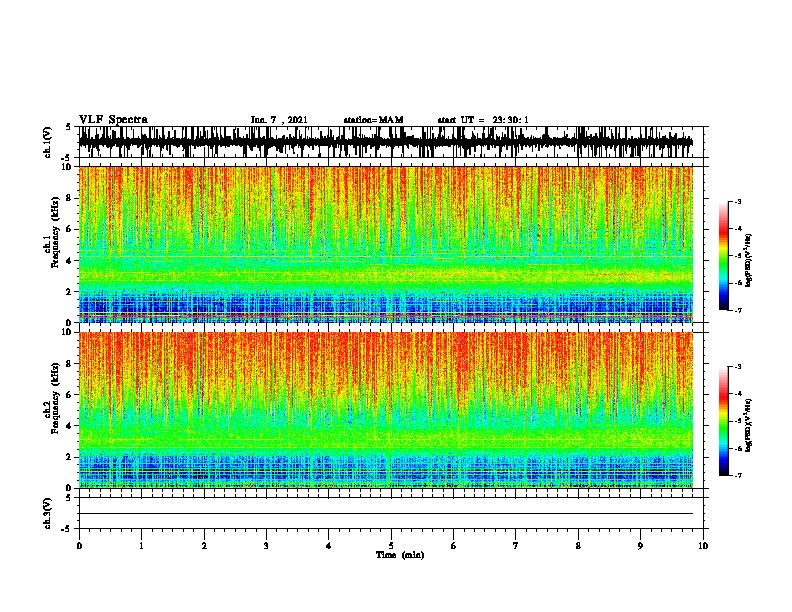Click the ch.3(V) axis label
Image resolution: width=792 pixels, height=612 pixels.
[x=48, y=513]
